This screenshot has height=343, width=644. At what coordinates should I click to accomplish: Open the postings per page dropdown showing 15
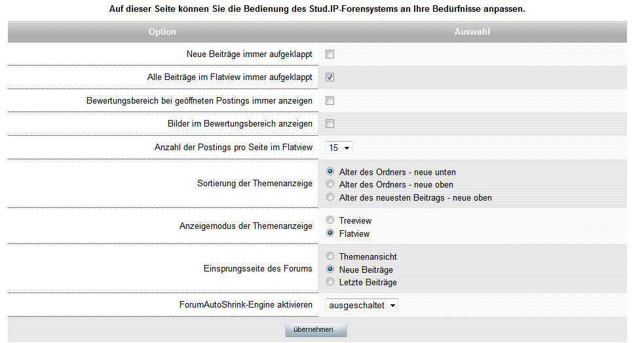pos(339,148)
